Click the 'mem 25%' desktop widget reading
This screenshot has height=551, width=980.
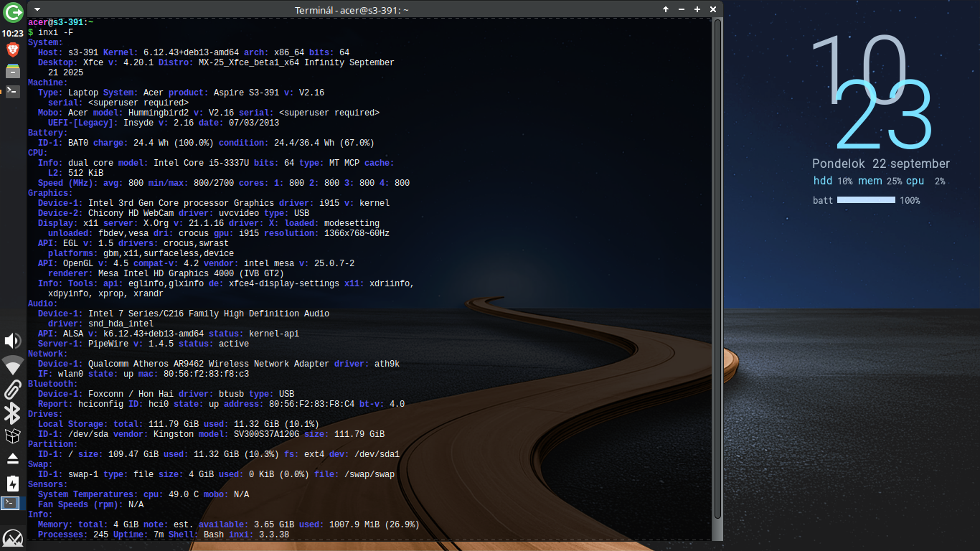coord(880,181)
